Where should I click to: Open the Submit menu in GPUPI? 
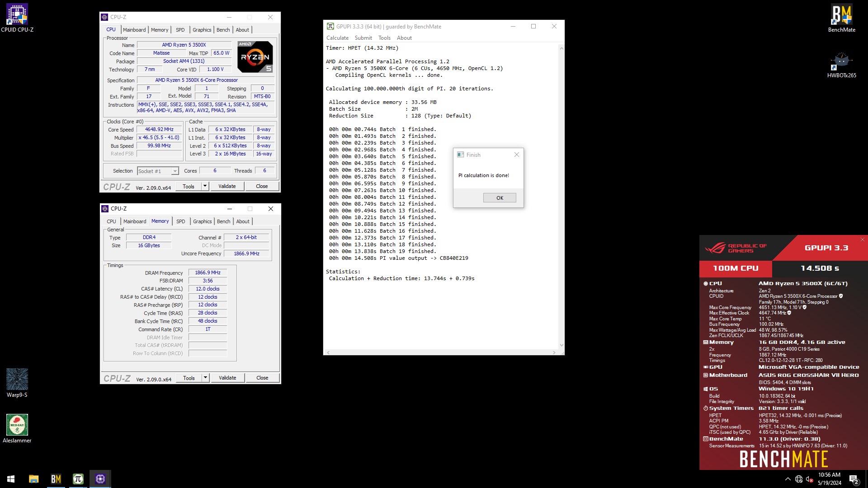pos(363,38)
